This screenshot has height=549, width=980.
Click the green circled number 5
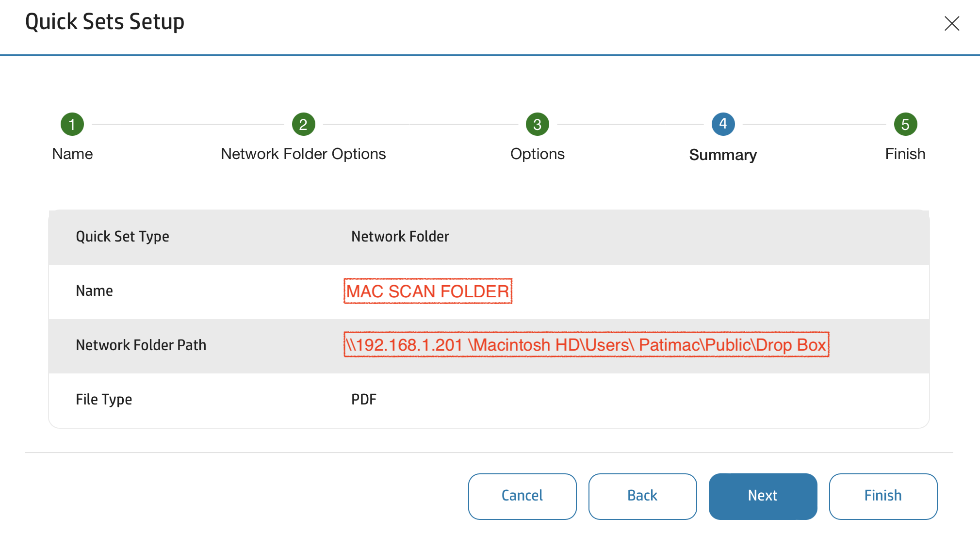click(x=905, y=124)
